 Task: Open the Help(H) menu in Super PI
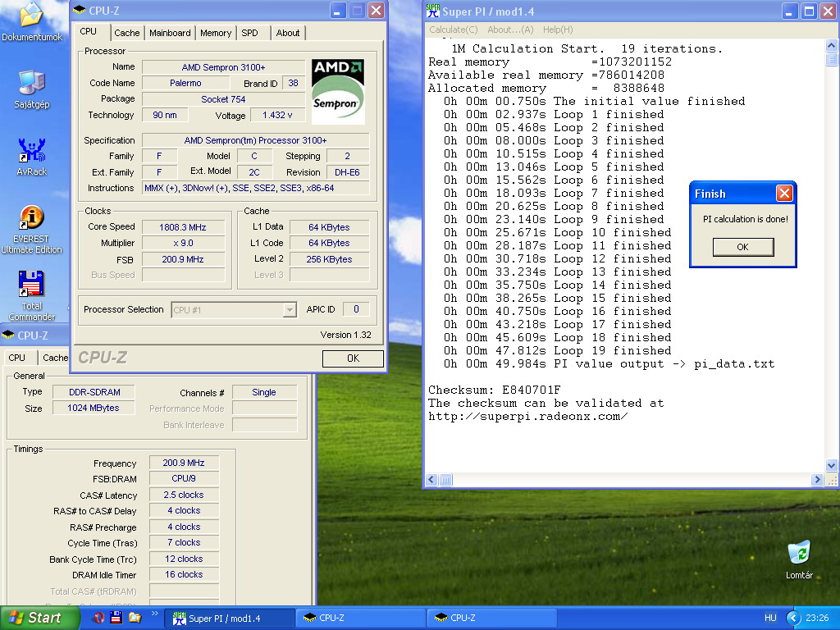(x=558, y=30)
